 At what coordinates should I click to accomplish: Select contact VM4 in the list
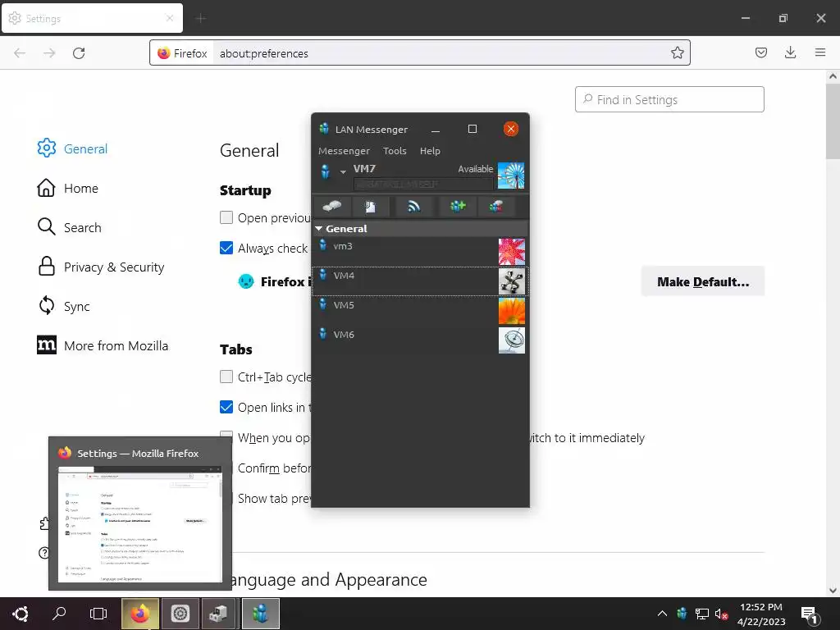(x=420, y=281)
